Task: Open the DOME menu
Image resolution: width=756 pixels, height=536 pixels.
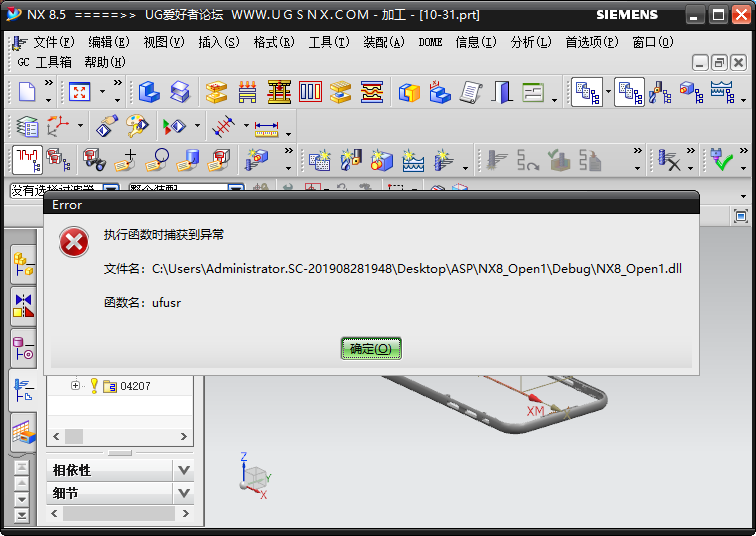Action: coord(430,42)
